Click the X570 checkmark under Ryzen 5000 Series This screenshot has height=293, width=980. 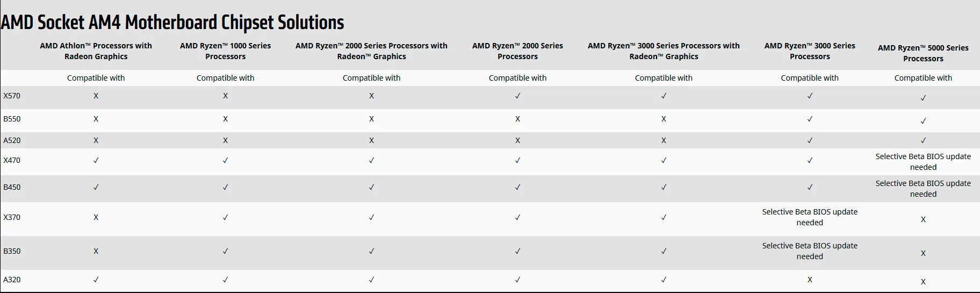click(923, 98)
